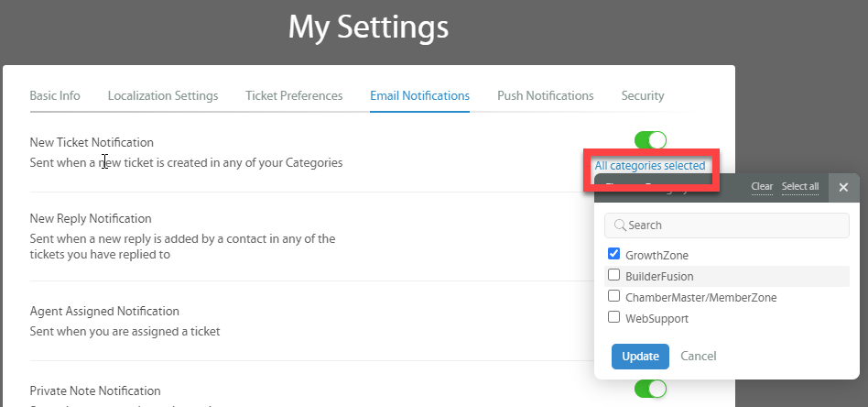The image size is (868, 407).
Task: Click Cancel in the category popup
Action: pyautogui.click(x=699, y=356)
